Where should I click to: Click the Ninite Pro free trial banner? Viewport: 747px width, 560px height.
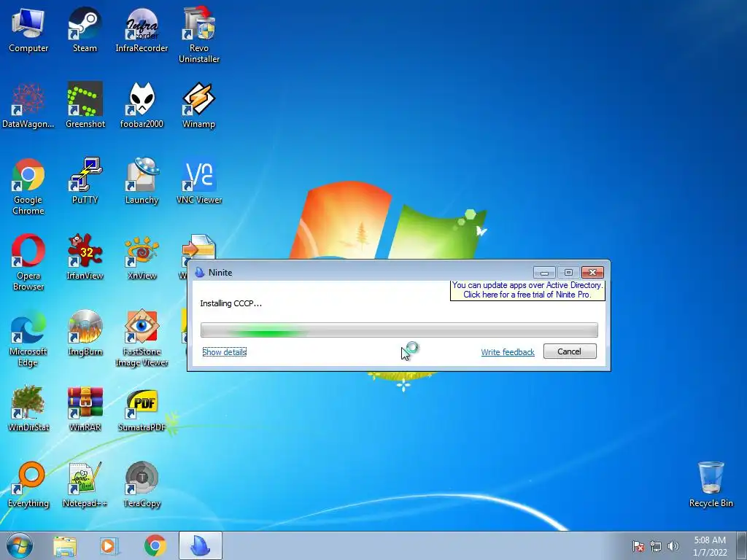point(527,290)
